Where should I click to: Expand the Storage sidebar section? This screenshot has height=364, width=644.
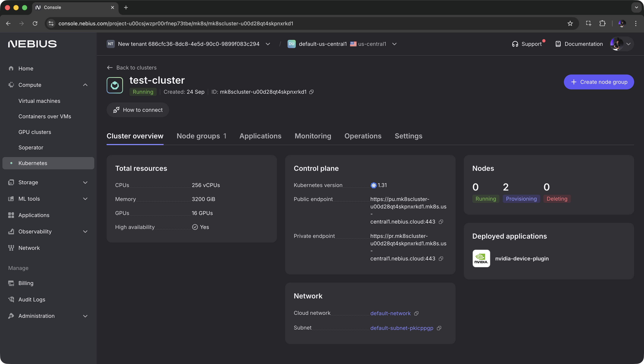tap(85, 183)
